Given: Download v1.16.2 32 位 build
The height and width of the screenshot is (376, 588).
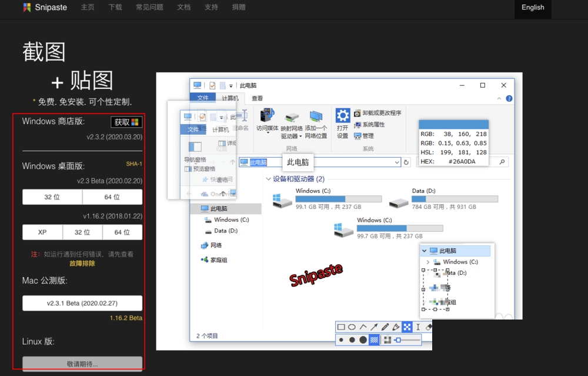Looking at the screenshot, I should pos(82,232).
